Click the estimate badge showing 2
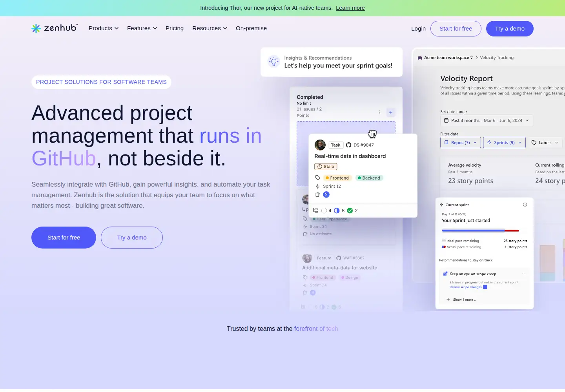The image size is (565, 392). [326, 194]
